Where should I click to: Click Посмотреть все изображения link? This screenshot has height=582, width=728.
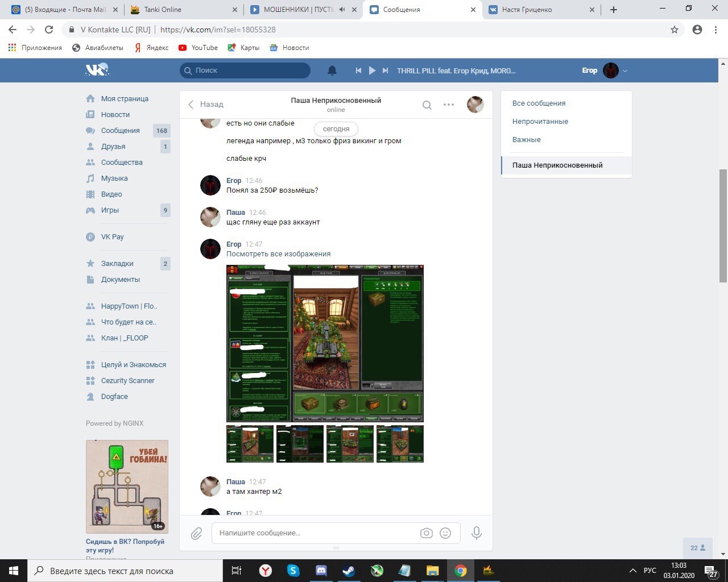coord(278,254)
